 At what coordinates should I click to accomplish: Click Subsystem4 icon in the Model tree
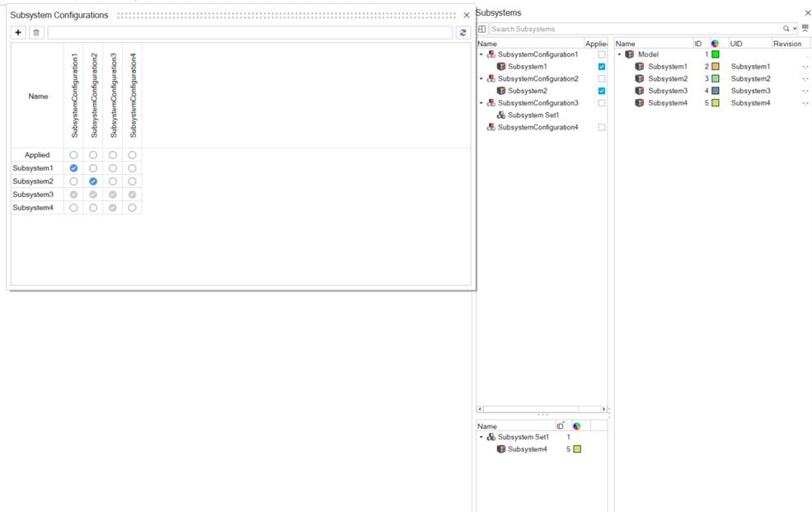[640, 103]
